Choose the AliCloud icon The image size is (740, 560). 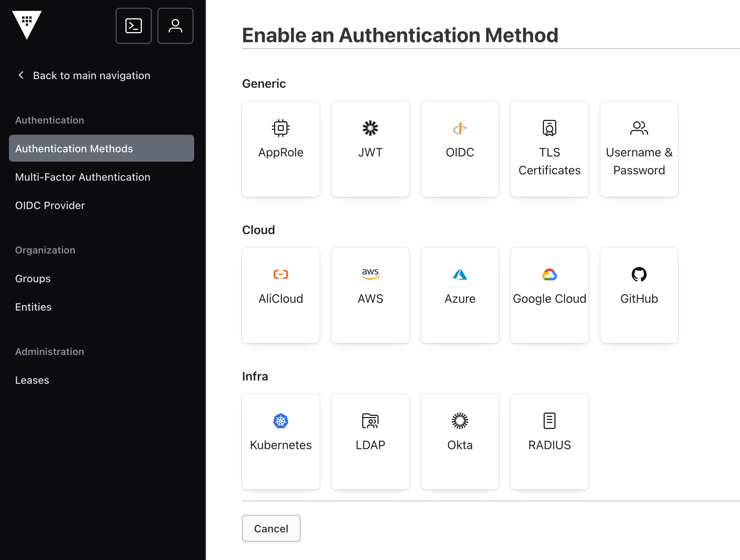tap(281, 274)
